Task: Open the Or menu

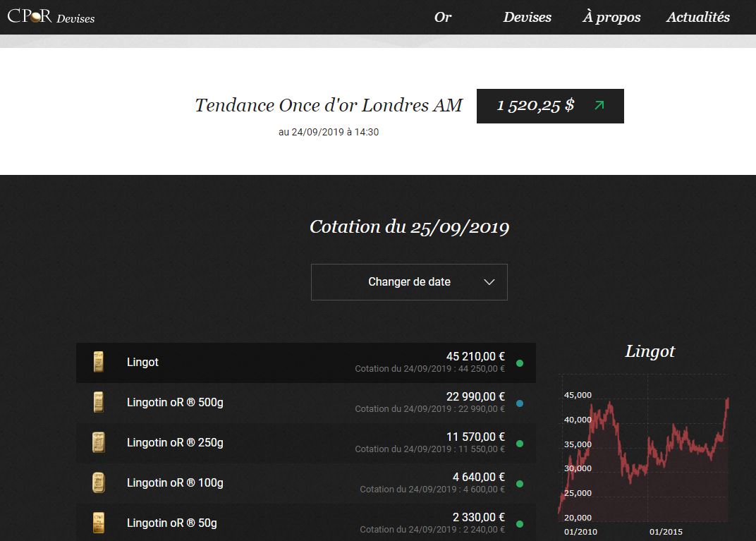Action: pos(442,17)
